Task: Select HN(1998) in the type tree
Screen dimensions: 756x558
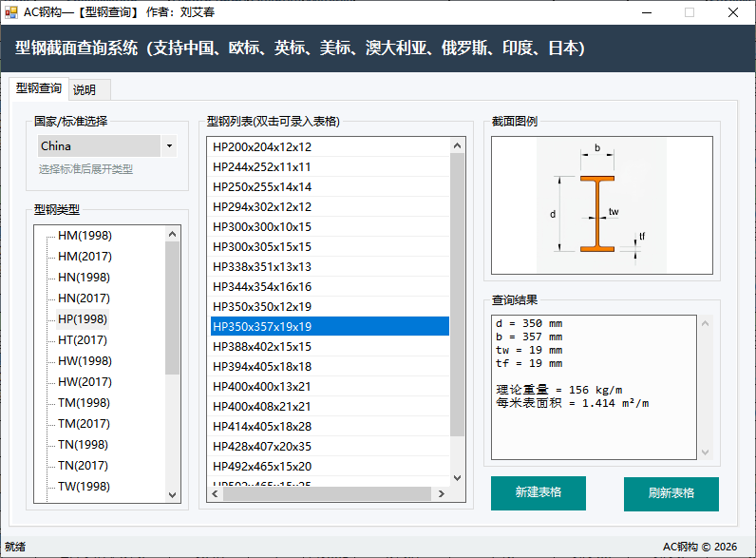Action: coord(84,277)
